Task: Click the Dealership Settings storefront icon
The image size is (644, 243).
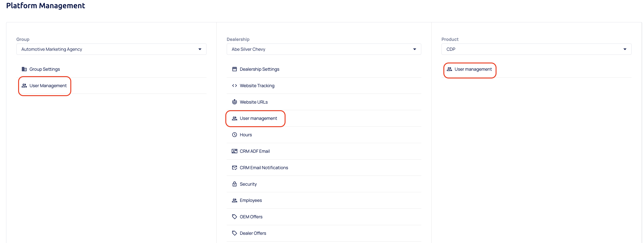Action: point(234,69)
